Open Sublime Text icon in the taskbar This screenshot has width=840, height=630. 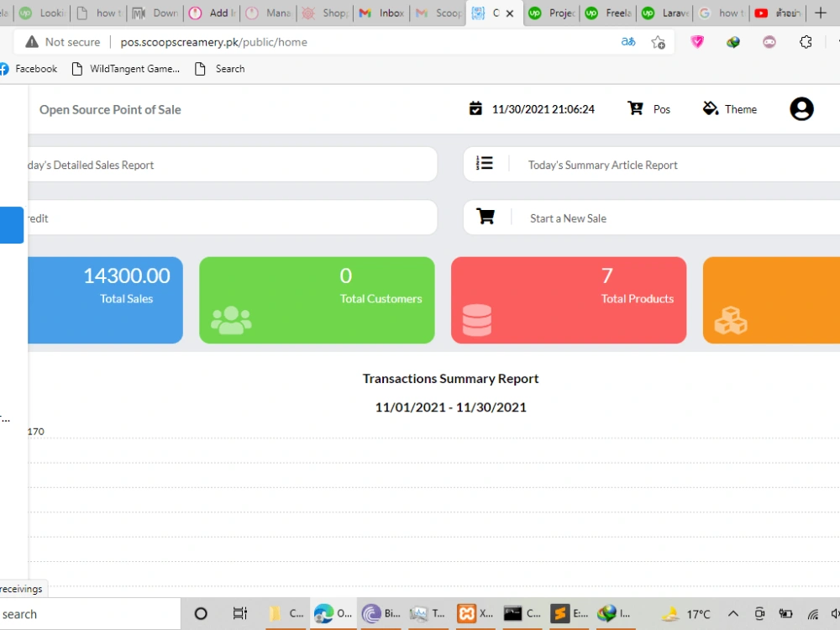[559, 613]
